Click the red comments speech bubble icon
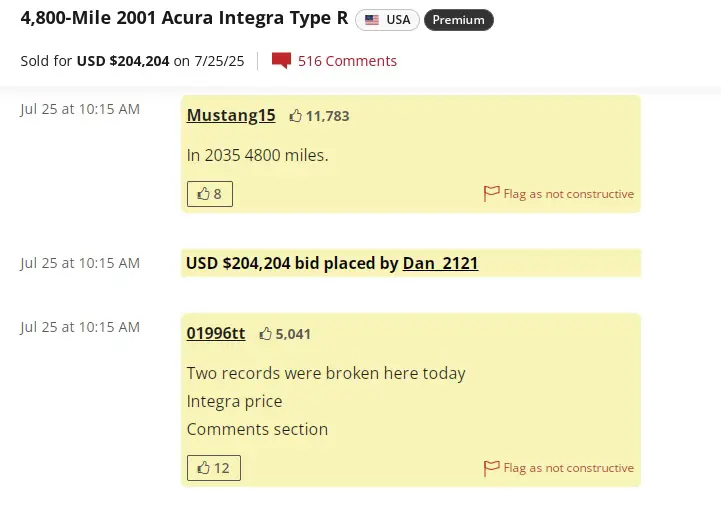 coord(281,61)
